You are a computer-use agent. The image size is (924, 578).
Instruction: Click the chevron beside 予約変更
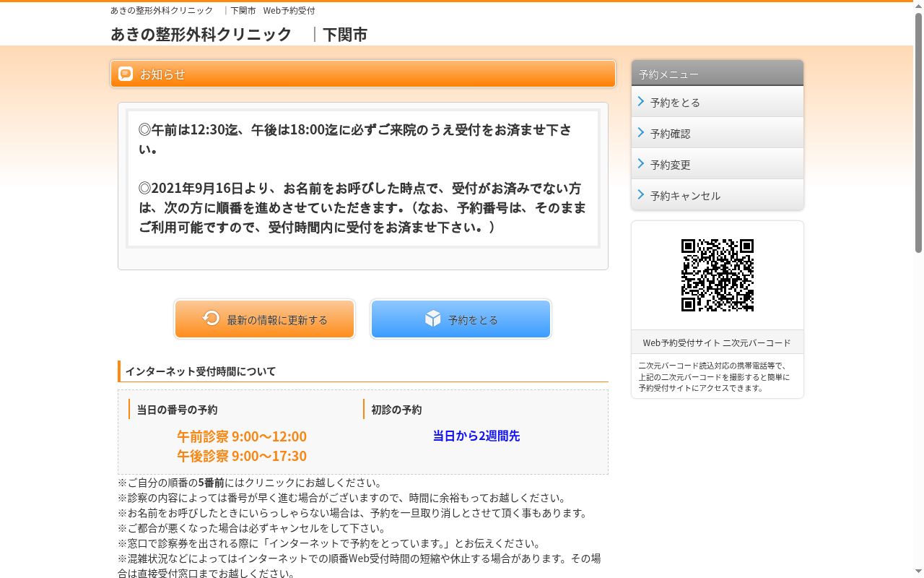coord(641,164)
